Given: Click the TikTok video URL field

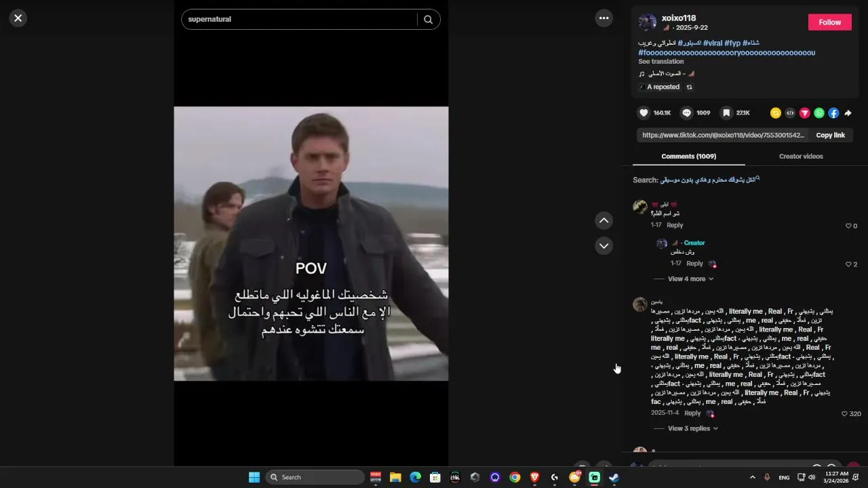Looking at the screenshot, I should pos(723,135).
